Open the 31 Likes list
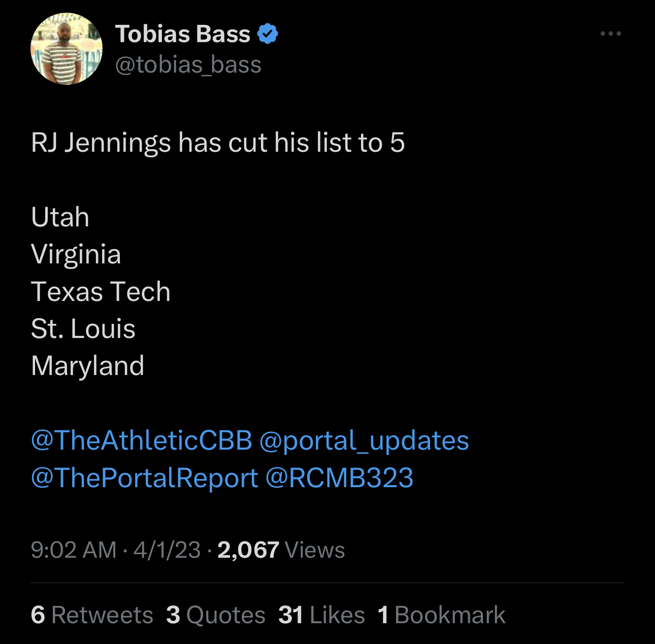655x644 pixels. point(321,615)
